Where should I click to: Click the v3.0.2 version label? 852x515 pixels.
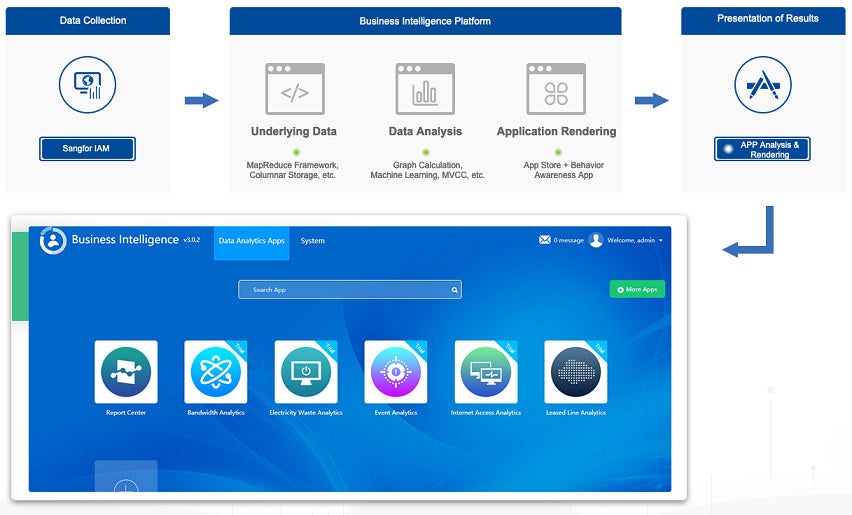[x=192, y=240]
